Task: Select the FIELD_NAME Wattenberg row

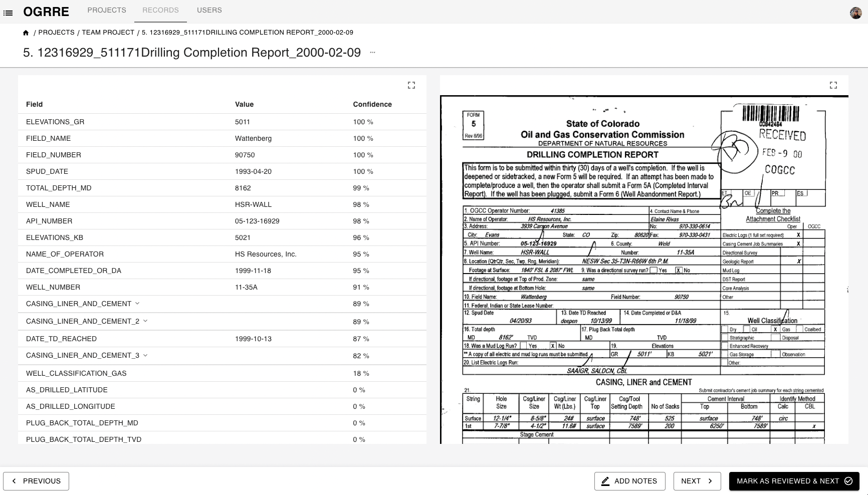Action: (x=222, y=138)
